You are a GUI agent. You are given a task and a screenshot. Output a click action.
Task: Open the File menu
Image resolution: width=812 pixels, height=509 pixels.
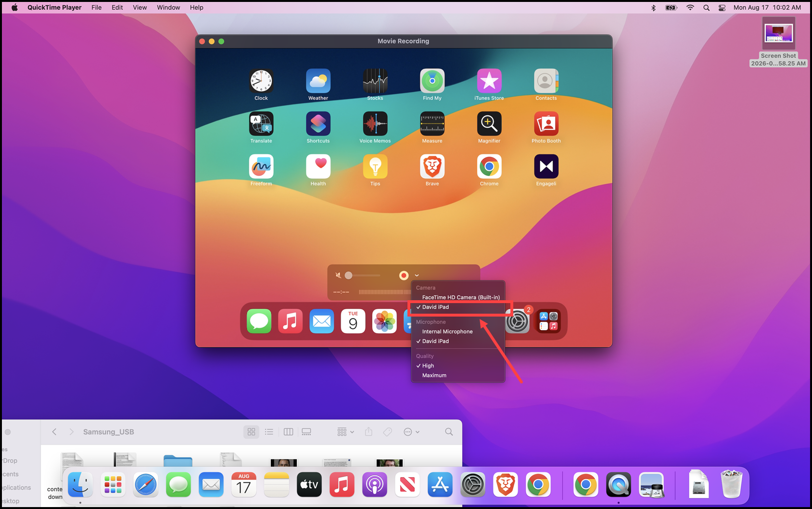97,7
